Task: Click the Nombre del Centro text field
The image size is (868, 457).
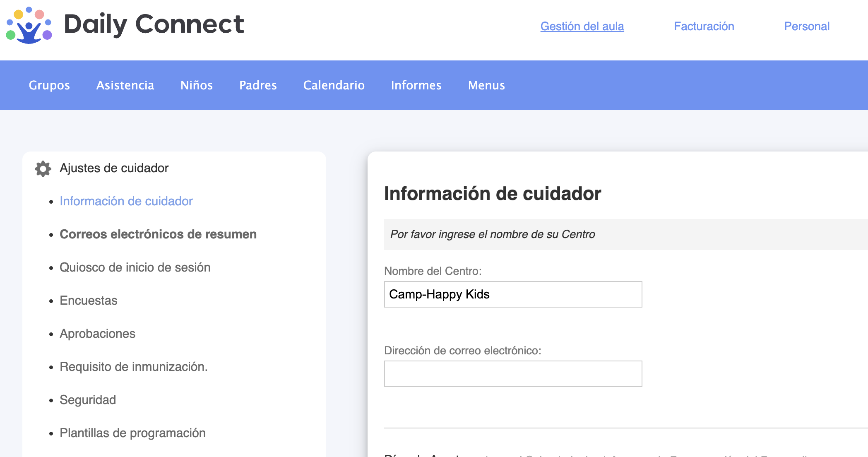Action: pos(513,294)
